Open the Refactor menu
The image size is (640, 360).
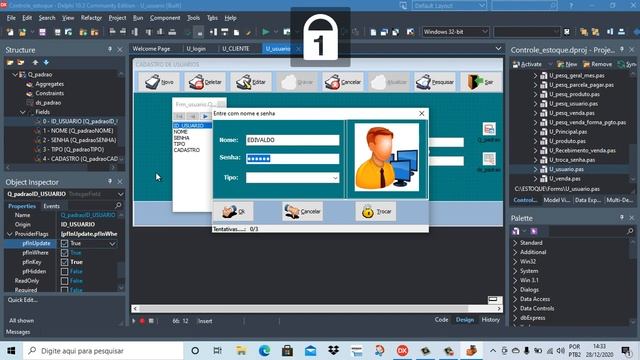pyautogui.click(x=91, y=18)
